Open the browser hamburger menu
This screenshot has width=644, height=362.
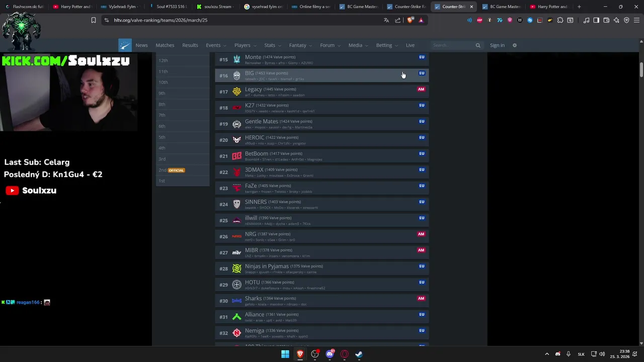pos(636,20)
